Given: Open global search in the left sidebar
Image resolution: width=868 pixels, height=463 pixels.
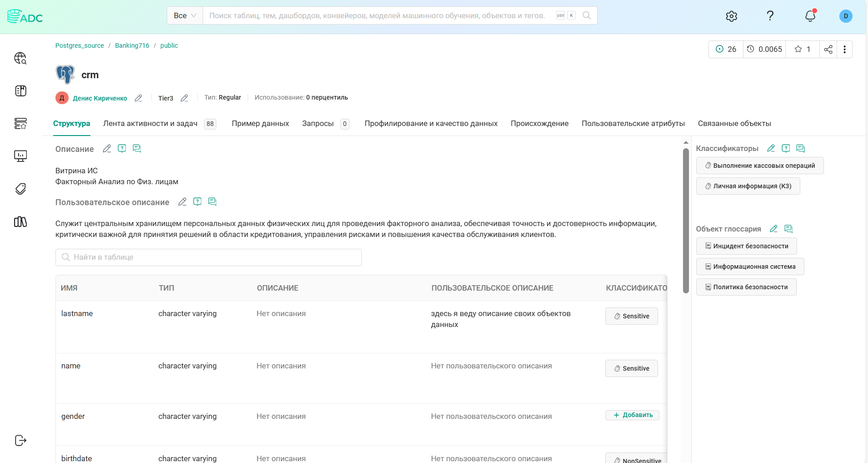Looking at the screenshot, I should 20,58.
